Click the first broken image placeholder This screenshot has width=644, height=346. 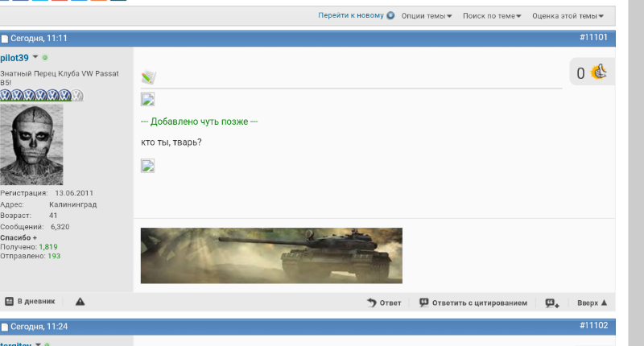(147, 100)
